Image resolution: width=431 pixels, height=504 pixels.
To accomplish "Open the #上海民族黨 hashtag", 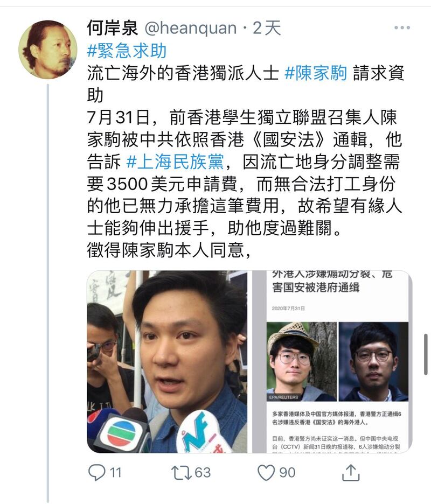I will click(175, 162).
